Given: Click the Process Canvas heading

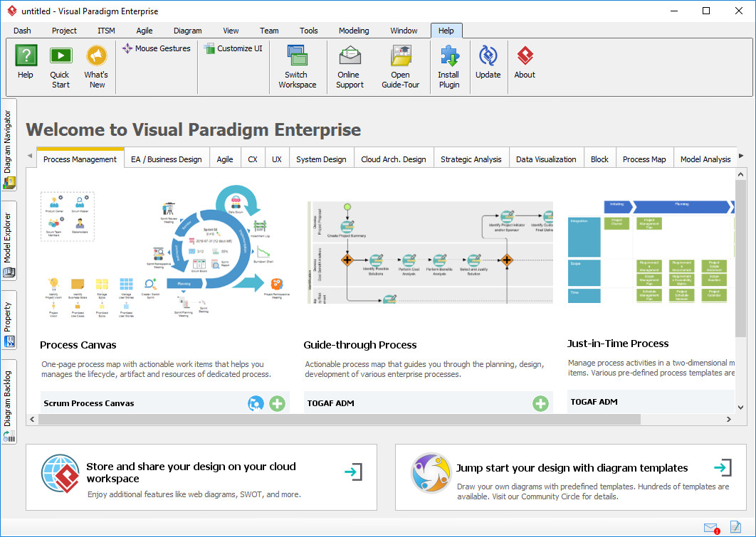Looking at the screenshot, I should coord(78,345).
